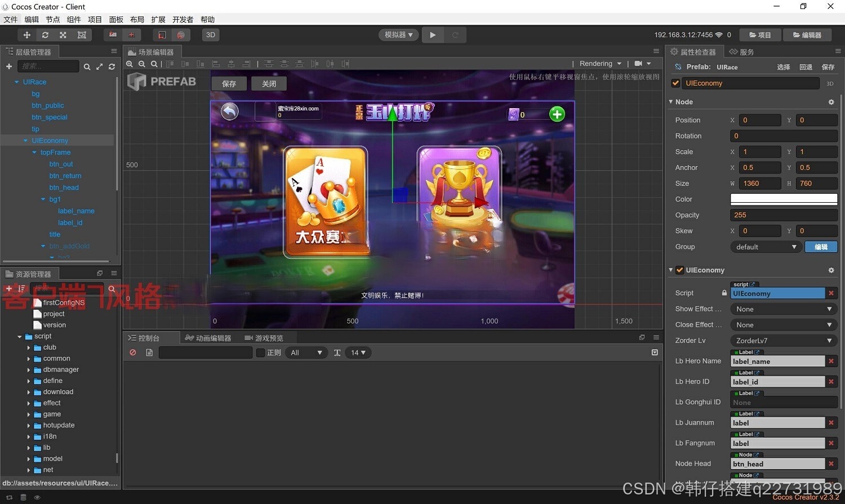This screenshot has height=504, width=845.
Task: Reset the scene zoom with the magnifier icon
Action: tap(154, 64)
